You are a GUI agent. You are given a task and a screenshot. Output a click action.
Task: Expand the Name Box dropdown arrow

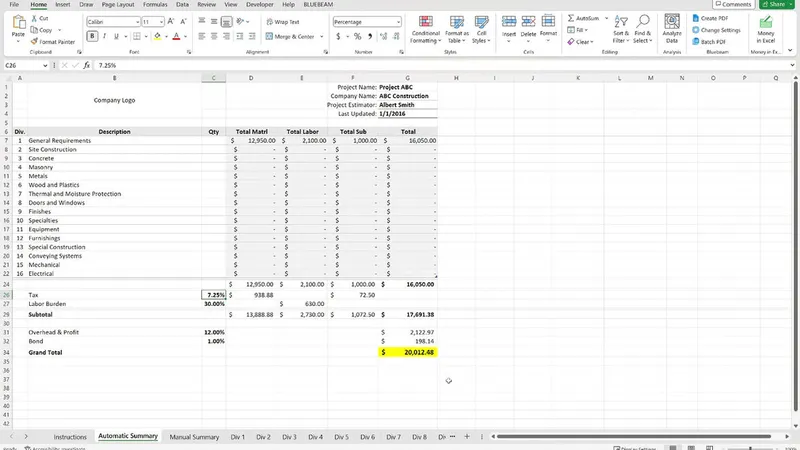pyautogui.click(x=45, y=65)
